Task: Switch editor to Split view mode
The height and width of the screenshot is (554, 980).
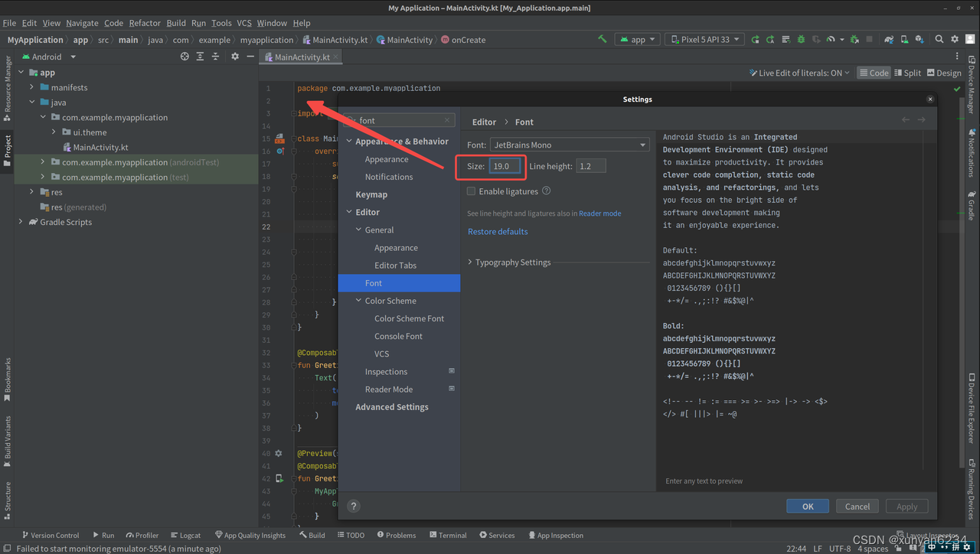Action: 907,73
